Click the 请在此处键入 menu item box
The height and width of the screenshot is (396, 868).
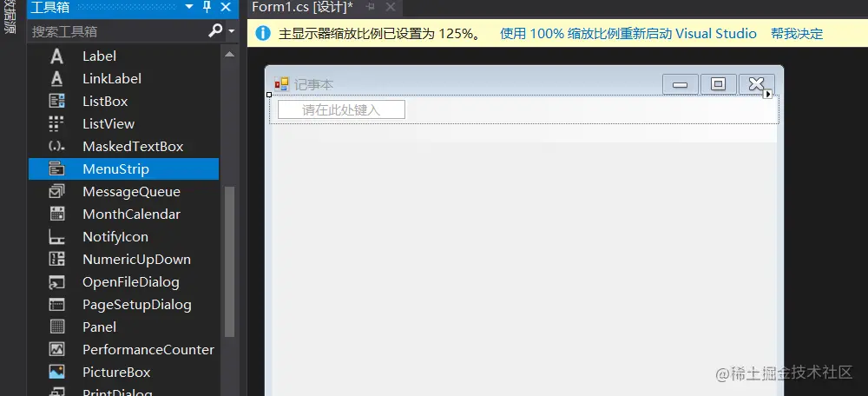pos(341,109)
